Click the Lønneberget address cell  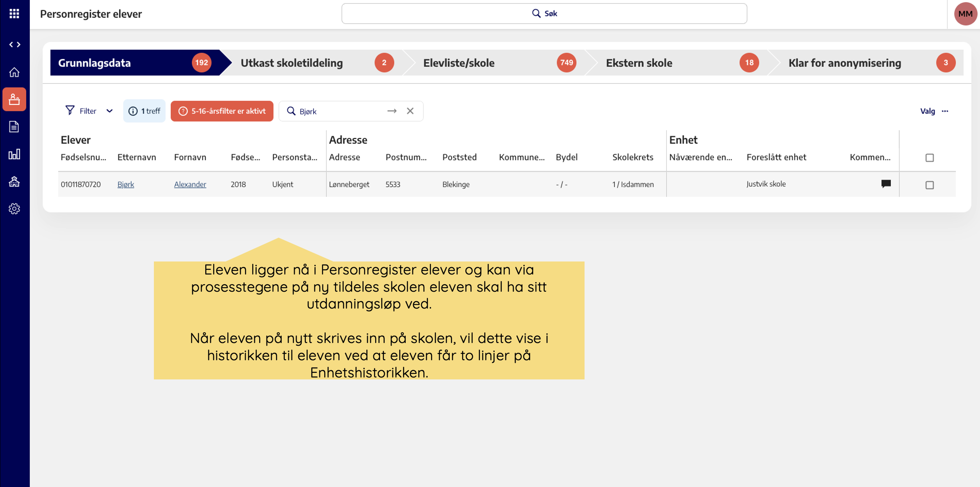[349, 184]
